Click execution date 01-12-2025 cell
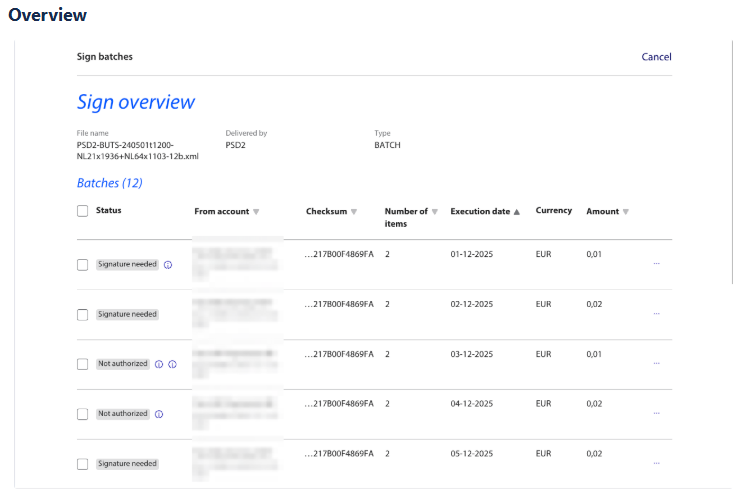 472,254
